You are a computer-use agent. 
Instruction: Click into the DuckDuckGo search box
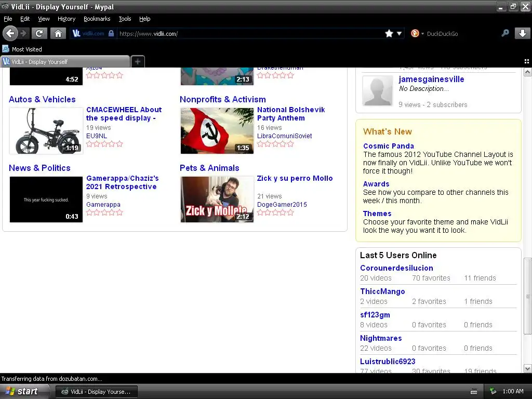461,34
